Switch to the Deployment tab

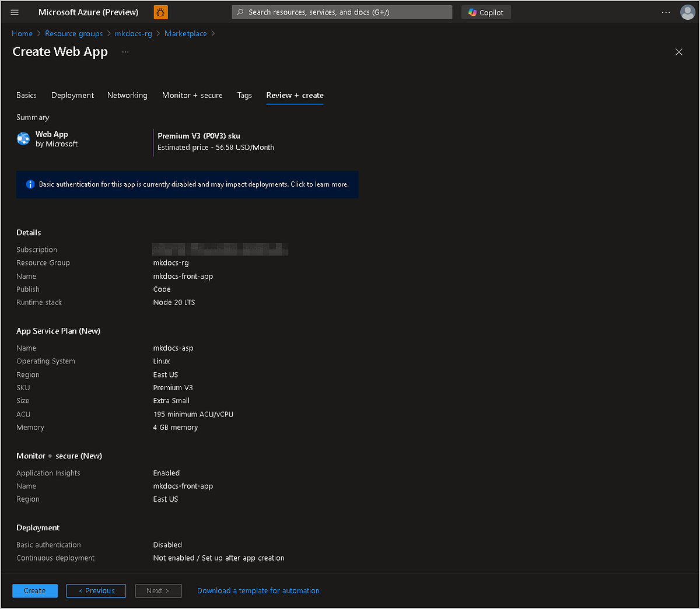click(x=72, y=95)
